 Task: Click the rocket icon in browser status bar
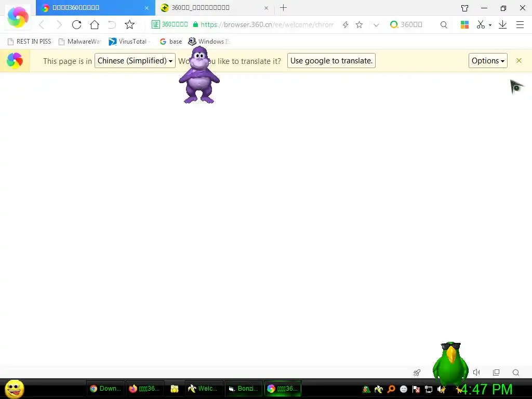[x=417, y=373]
